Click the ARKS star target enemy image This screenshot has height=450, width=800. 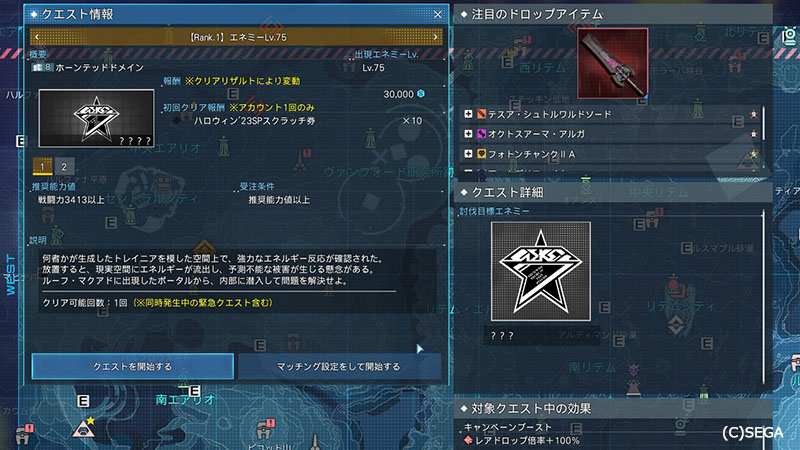pos(541,271)
